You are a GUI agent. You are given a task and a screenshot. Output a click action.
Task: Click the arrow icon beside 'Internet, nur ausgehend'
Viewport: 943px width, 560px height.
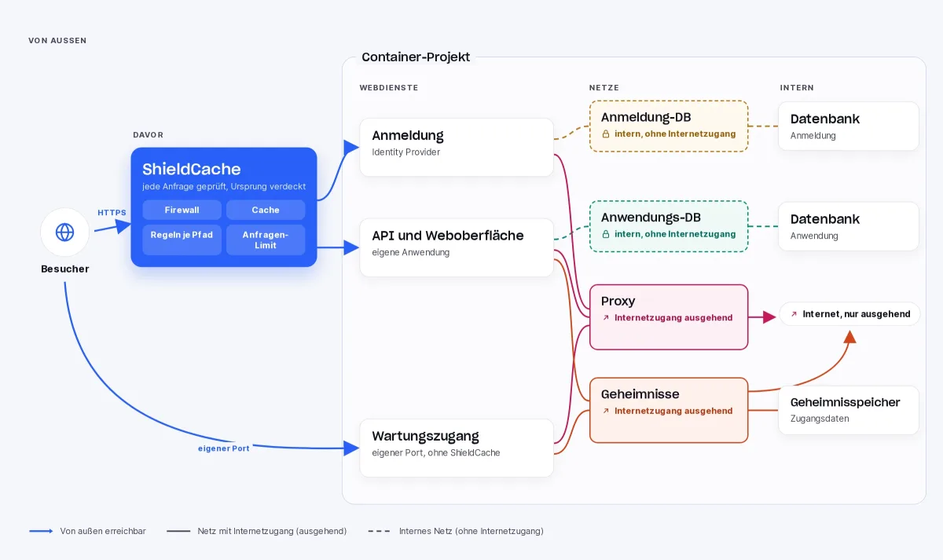coord(794,314)
